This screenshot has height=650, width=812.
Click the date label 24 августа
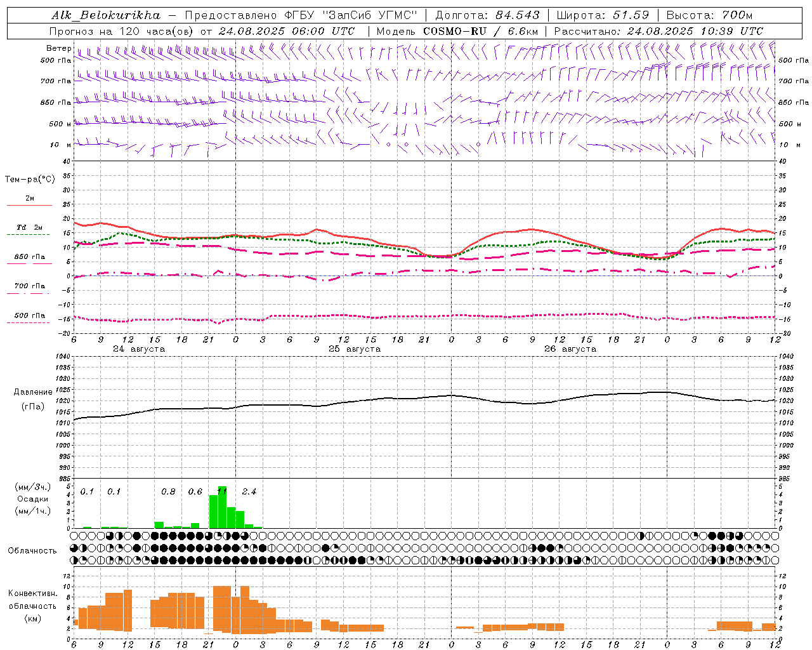(x=139, y=349)
